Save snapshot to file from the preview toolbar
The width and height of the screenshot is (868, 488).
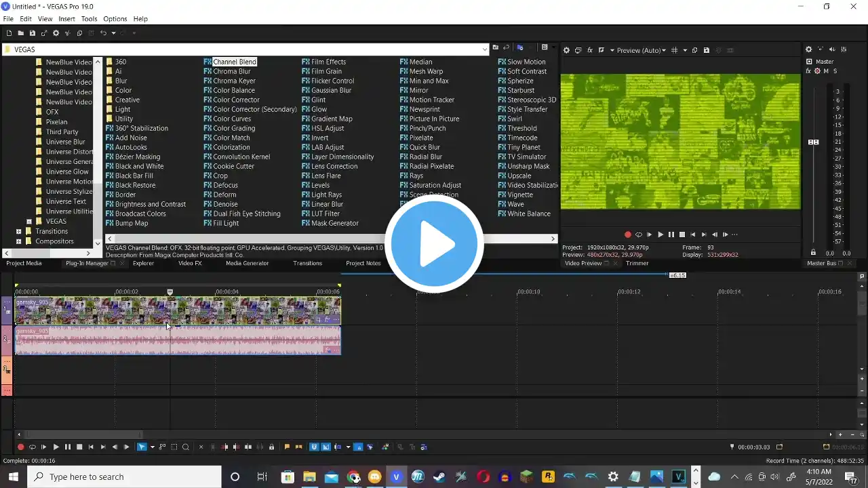pos(707,50)
